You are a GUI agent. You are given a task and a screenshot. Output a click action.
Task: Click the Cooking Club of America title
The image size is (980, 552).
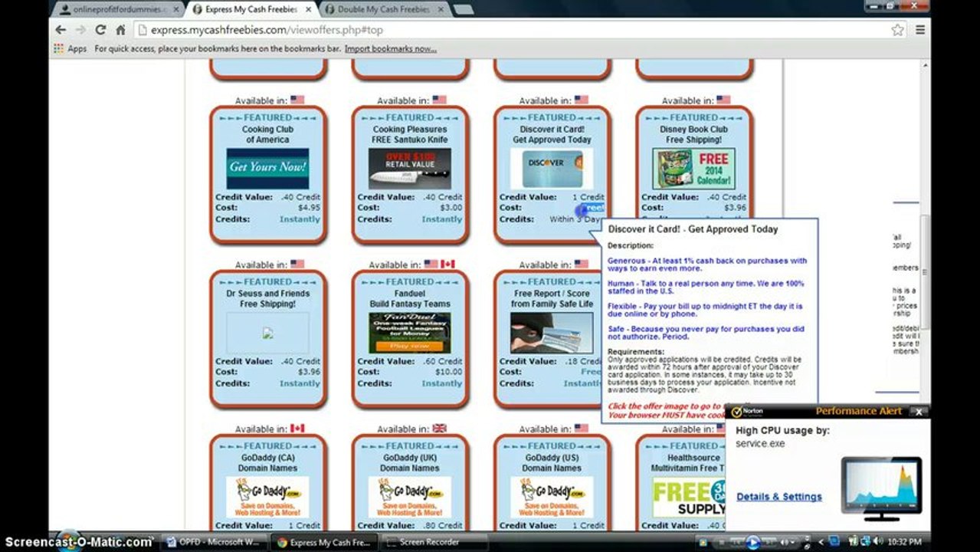tap(267, 134)
